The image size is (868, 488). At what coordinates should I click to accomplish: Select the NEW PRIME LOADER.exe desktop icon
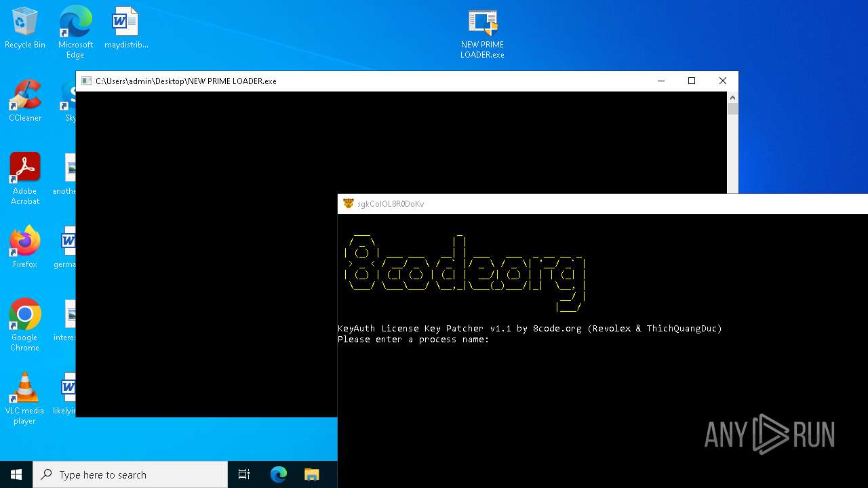click(x=482, y=34)
